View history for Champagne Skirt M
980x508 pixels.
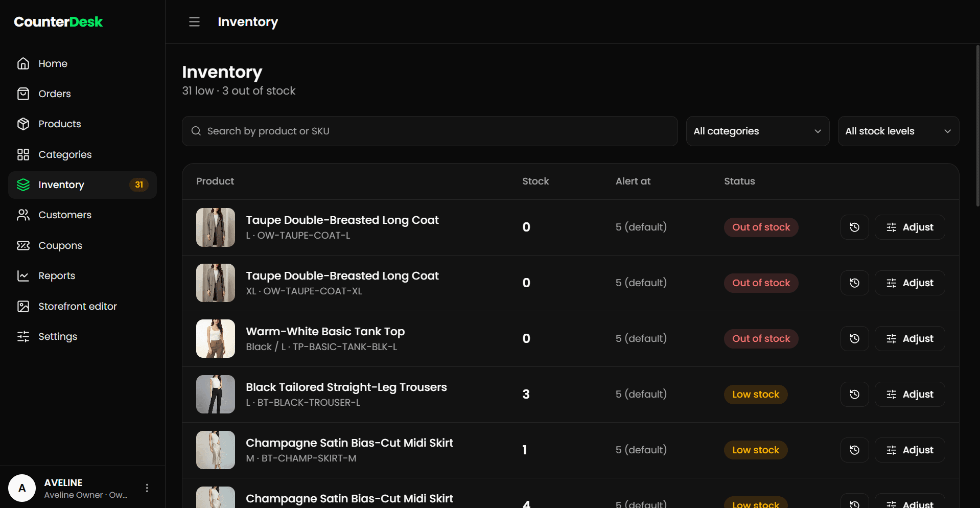[854, 450]
